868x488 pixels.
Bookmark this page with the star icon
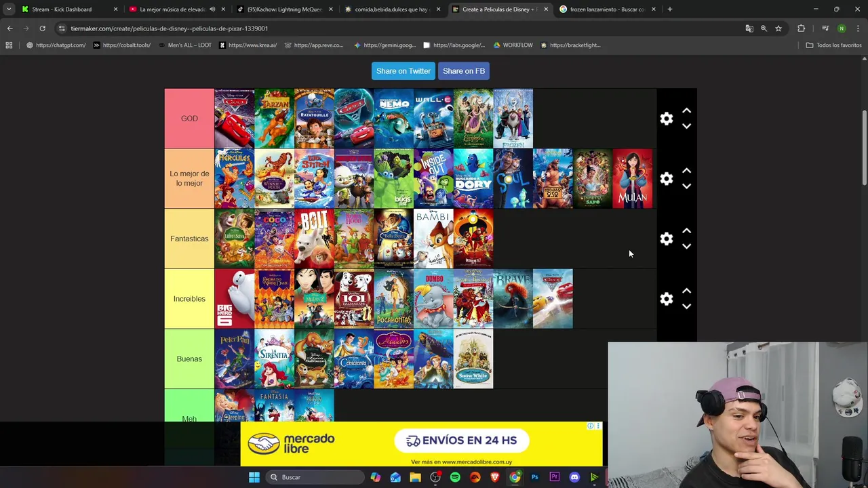pyautogui.click(x=778, y=28)
